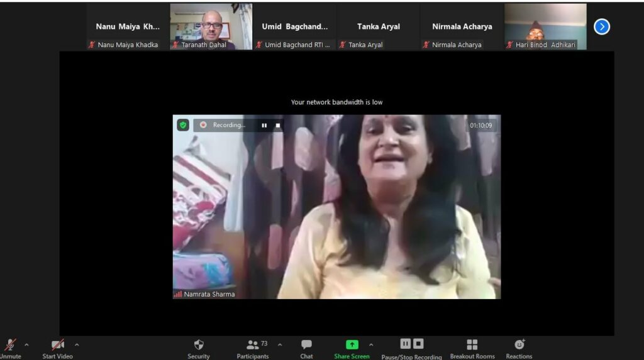Expand audio options arrow beside Unmute
Screen dimensions: 644x360
click(x=26, y=344)
